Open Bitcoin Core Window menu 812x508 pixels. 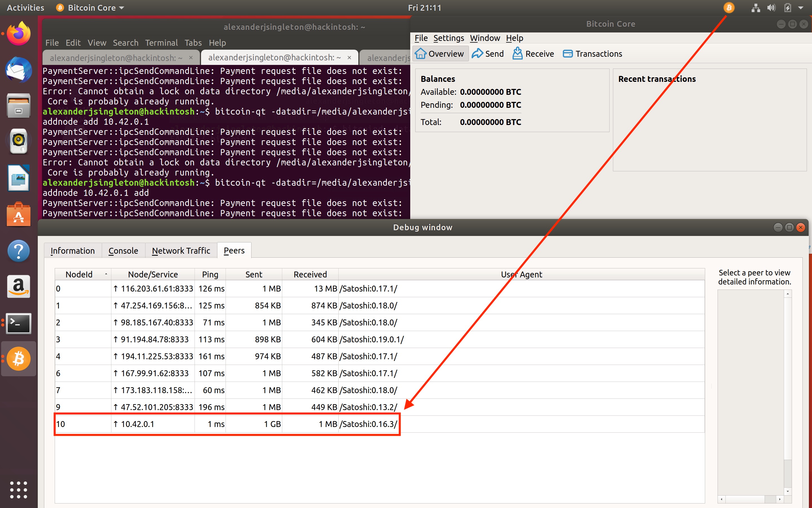pos(485,38)
